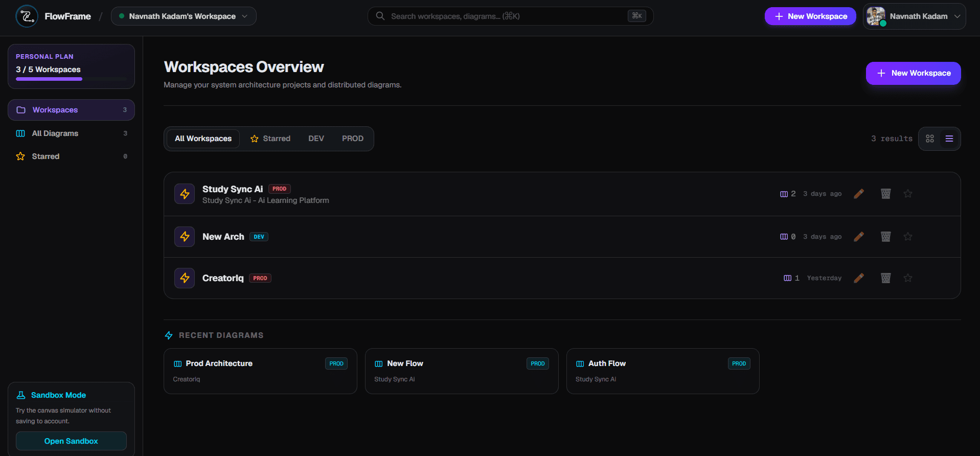The height and width of the screenshot is (456, 980).
Task: Open the New Flow diagram card
Action: click(462, 371)
